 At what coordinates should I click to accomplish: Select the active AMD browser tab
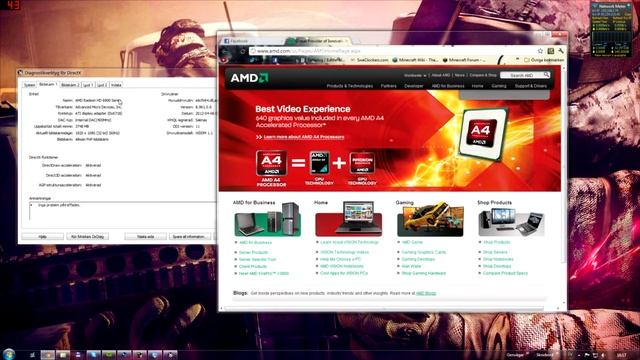coord(318,41)
